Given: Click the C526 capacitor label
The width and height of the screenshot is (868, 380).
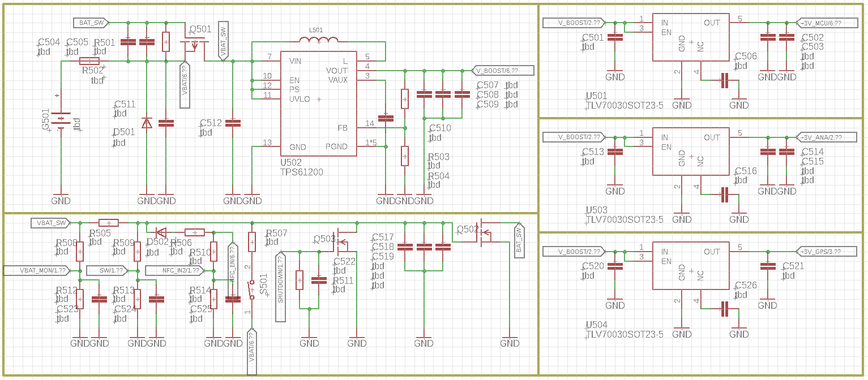Looking at the screenshot, I should click(x=746, y=286).
